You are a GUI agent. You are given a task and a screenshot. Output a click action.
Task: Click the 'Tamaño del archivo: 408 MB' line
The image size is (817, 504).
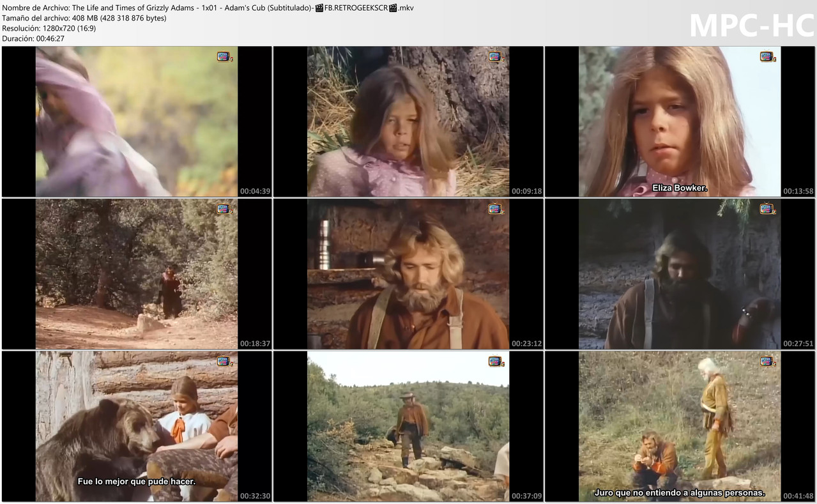(x=84, y=18)
